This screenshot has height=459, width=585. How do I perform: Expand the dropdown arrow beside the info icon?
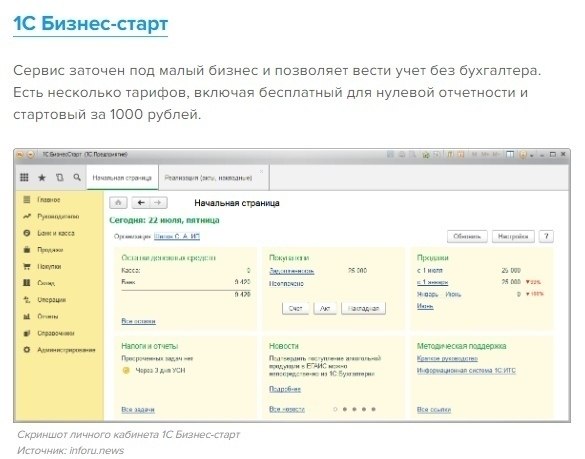click(532, 155)
